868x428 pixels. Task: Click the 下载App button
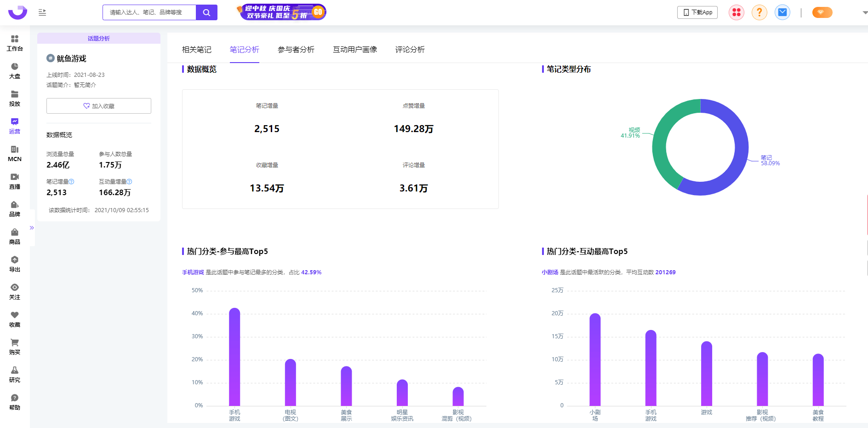coord(697,12)
